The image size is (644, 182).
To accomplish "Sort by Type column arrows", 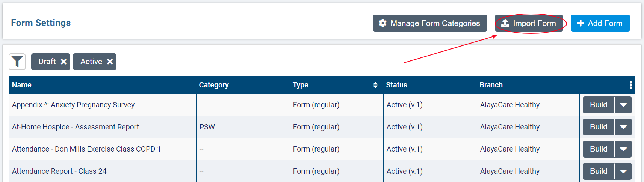I will pos(375,85).
